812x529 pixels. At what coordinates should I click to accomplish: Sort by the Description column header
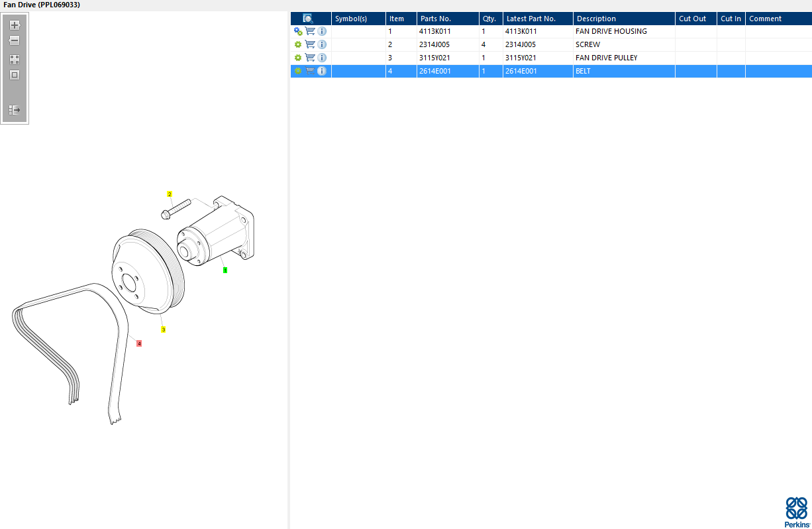point(624,19)
